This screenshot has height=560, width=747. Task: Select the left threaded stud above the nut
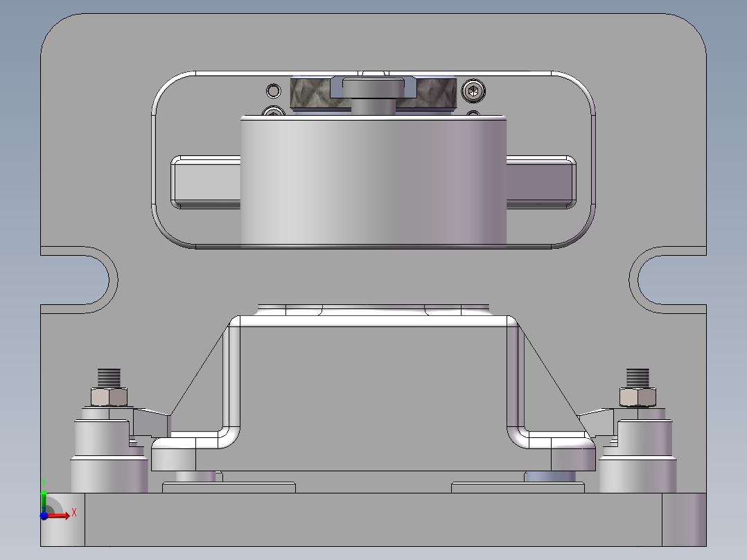point(109,378)
